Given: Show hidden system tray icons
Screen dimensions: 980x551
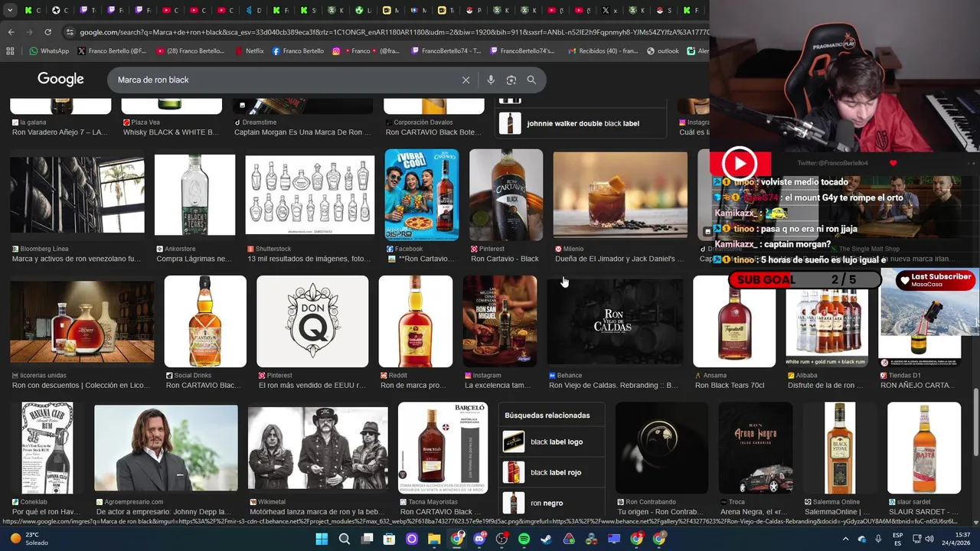Looking at the screenshot, I should pyautogui.click(x=845, y=539).
